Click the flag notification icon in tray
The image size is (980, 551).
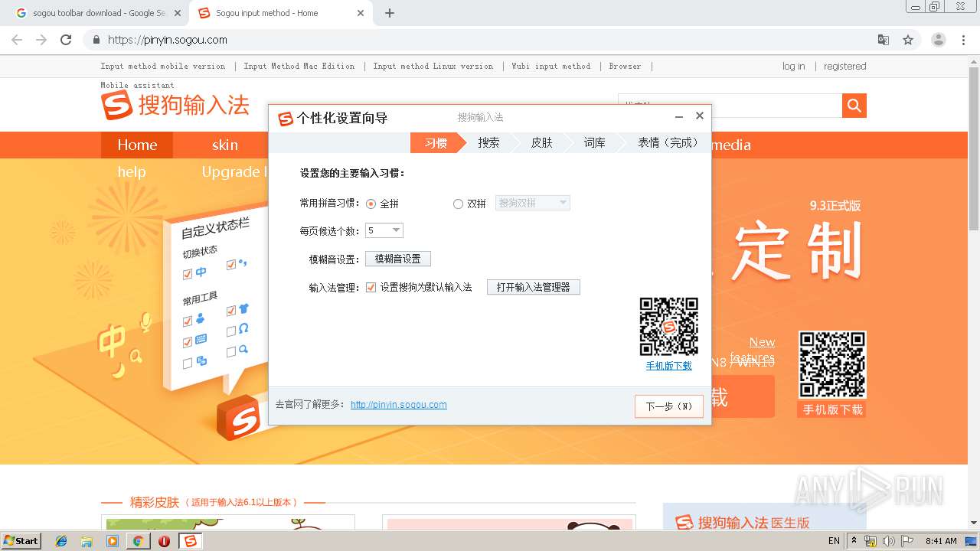907,541
